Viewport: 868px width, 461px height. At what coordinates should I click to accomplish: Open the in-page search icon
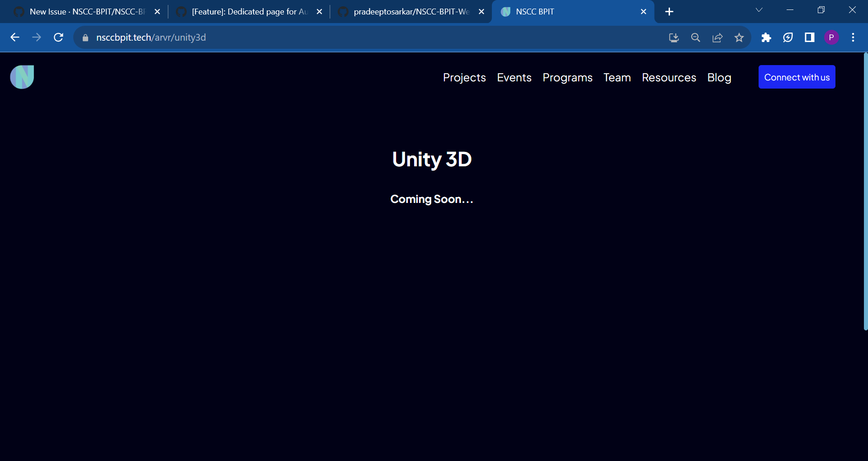coord(695,38)
